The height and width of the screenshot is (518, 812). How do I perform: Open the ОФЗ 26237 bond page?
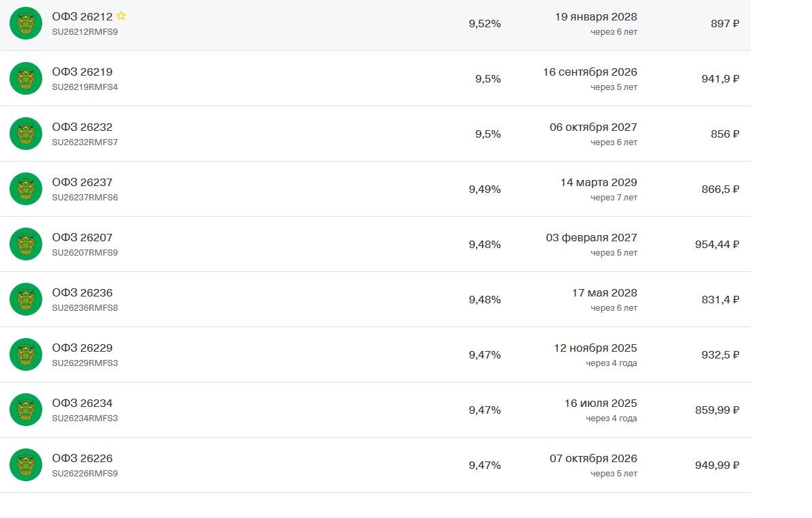[82, 183]
